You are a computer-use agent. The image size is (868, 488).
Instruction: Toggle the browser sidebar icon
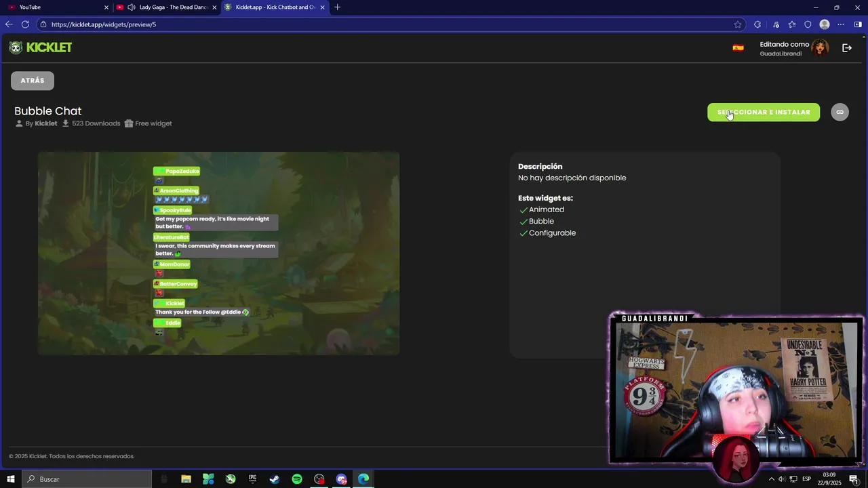[858, 24]
